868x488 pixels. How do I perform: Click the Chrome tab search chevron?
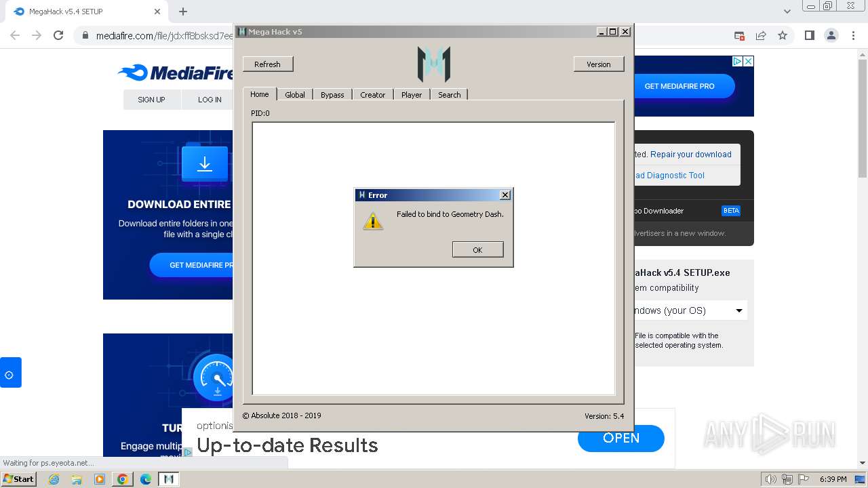tap(787, 12)
